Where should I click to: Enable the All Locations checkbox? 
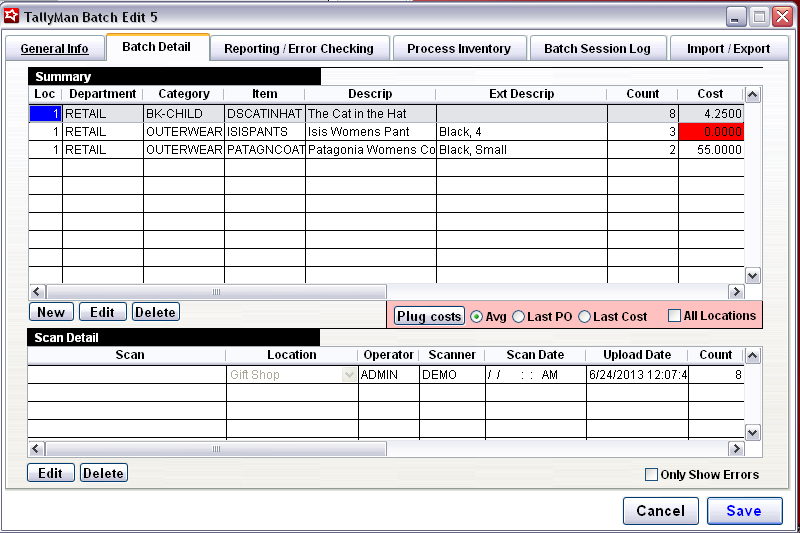pos(674,316)
